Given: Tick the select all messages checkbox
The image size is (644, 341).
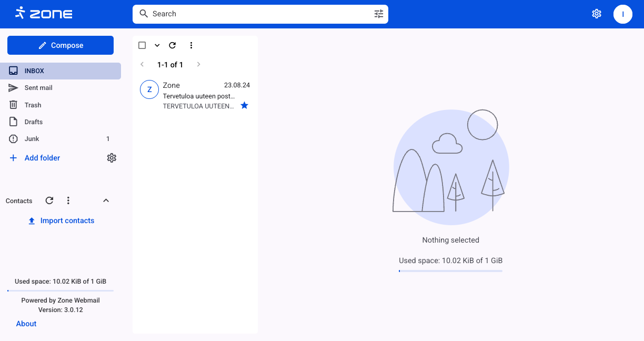Looking at the screenshot, I should coord(142,45).
